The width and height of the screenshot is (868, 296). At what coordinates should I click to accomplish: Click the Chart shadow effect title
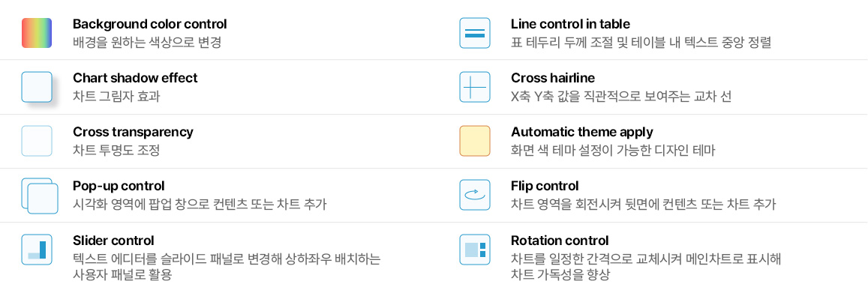[135, 78]
